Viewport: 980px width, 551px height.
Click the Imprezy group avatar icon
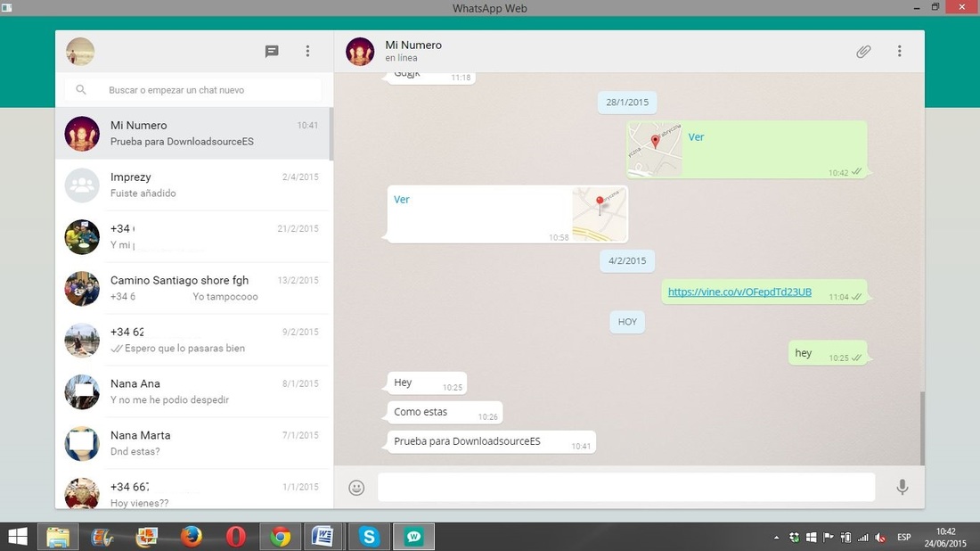[82, 185]
